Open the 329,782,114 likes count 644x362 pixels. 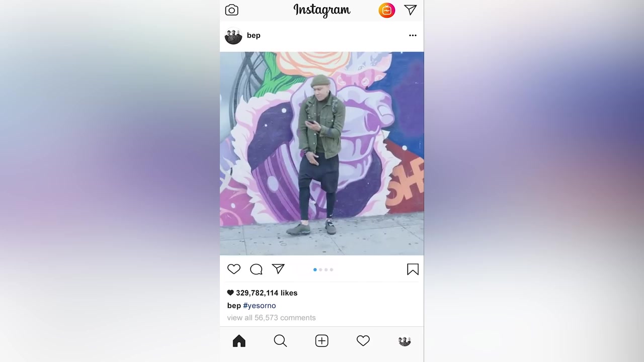tap(262, 293)
